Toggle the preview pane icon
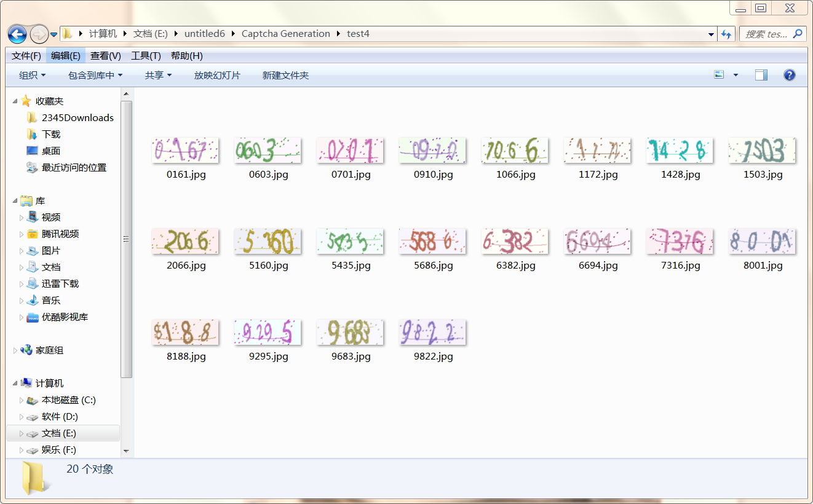Screen dimensions: 813x504 tap(761, 75)
